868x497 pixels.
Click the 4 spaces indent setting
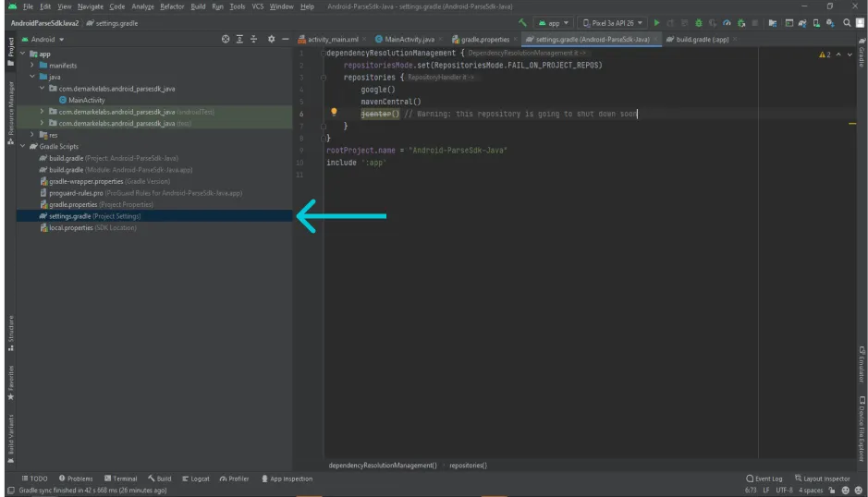811,491
